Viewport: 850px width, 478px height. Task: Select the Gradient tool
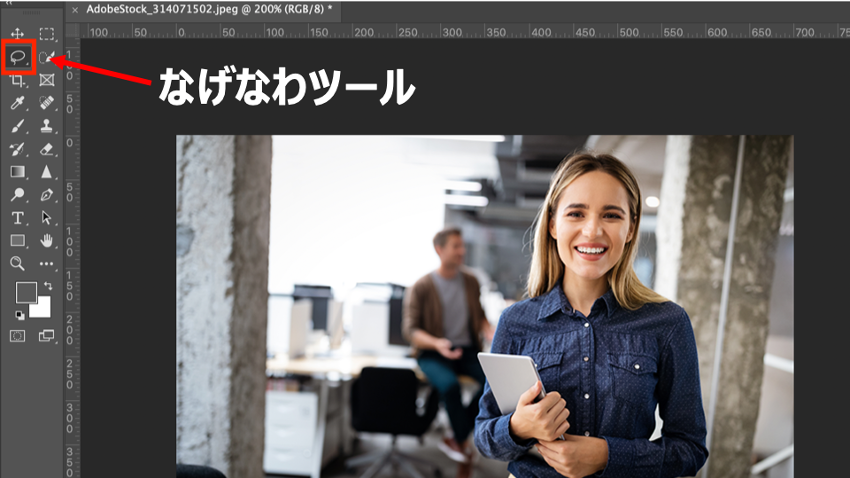17,172
